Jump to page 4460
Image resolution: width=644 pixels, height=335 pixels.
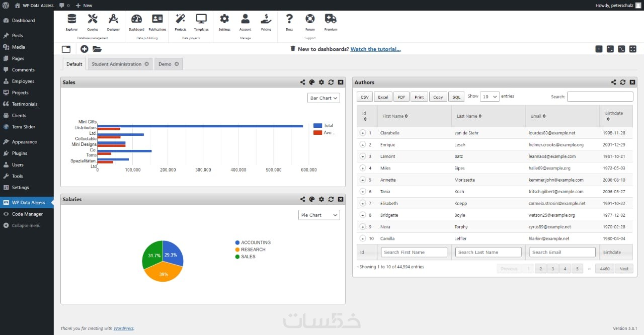tap(605, 269)
